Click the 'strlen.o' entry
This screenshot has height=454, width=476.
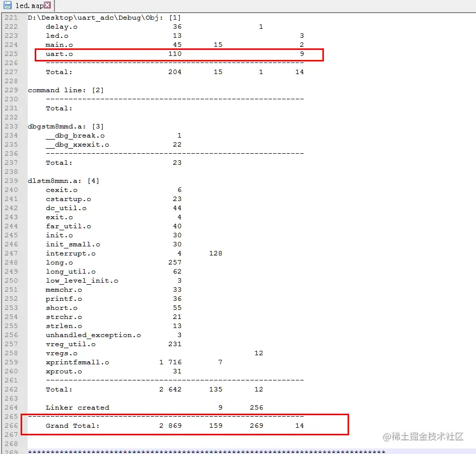point(64,326)
